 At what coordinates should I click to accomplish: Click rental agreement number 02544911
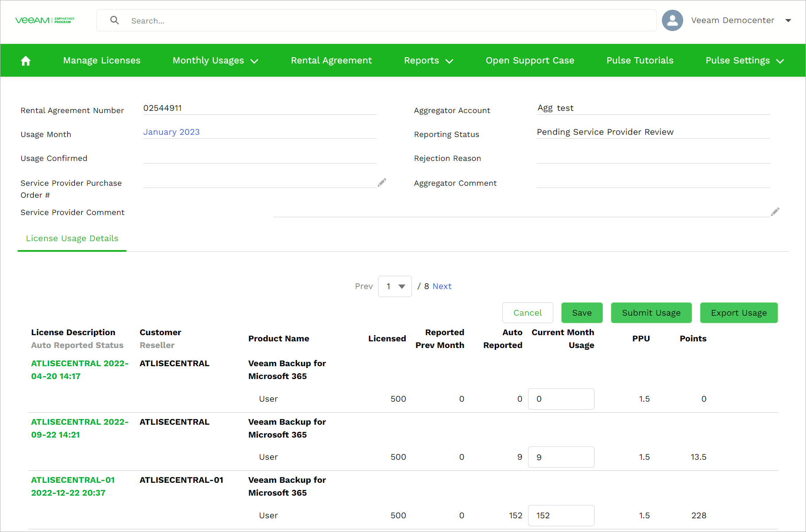tap(162, 108)
